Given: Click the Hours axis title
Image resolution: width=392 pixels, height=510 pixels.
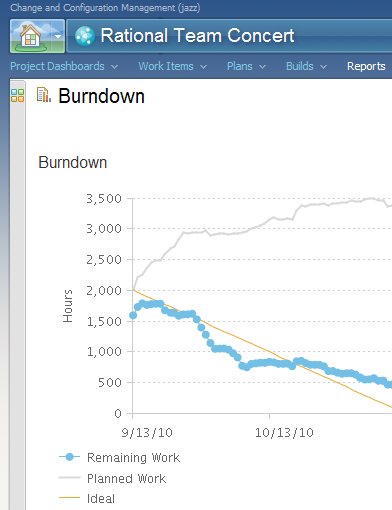Looking at the screenshot, I should coord(68,306).
